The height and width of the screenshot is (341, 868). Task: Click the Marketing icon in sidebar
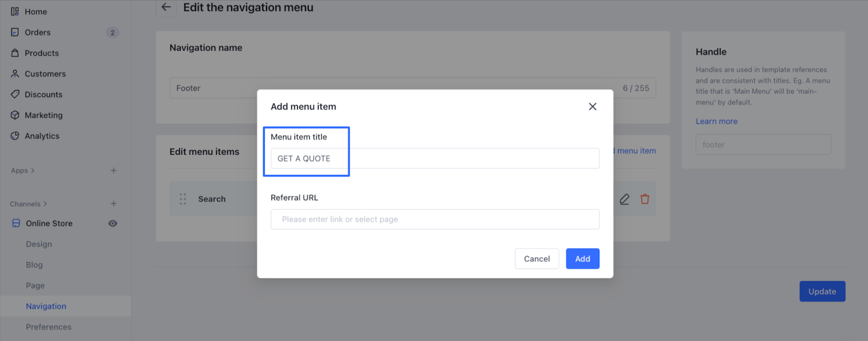(x=15, y=115)
